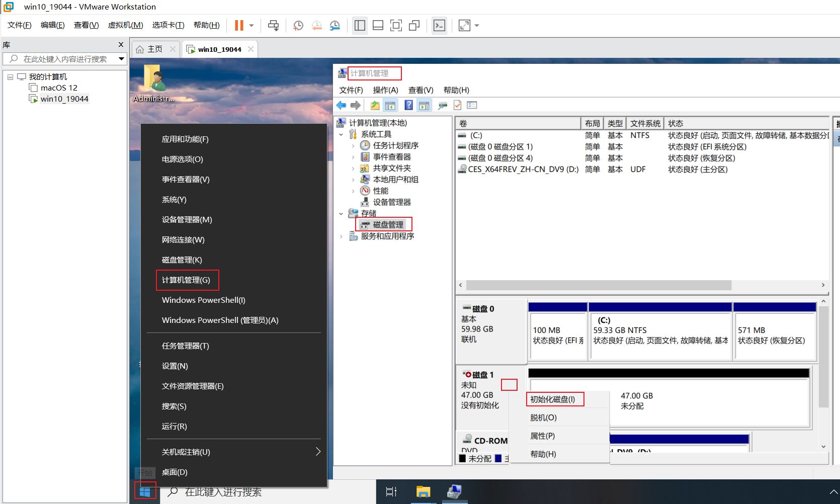Click 计算机管理(G) in the start context menu
Viewport: 840px width, 504px height.
point(186,280)
